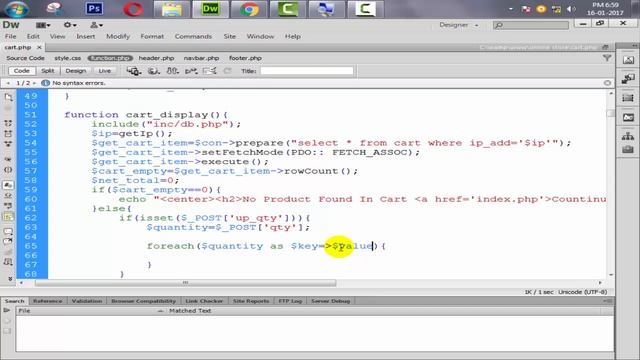Open the Commands menu
Screen dimensions: 640x360
click(x=193, y=36)
